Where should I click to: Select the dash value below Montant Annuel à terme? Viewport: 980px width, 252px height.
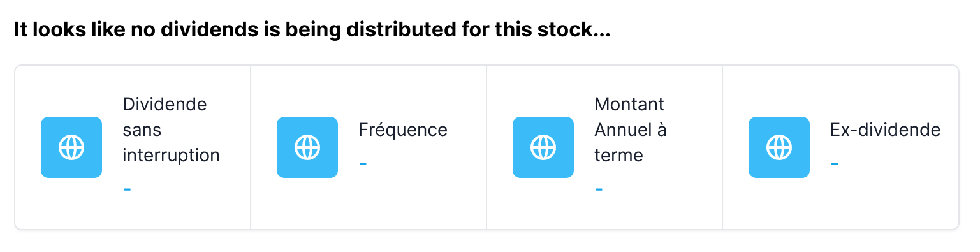tap(599, 189)
